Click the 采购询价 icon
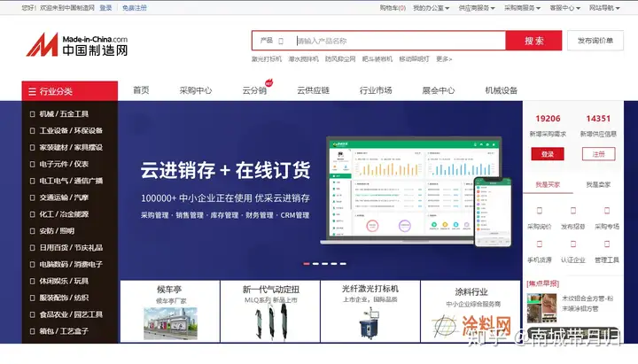 point(540,210)
